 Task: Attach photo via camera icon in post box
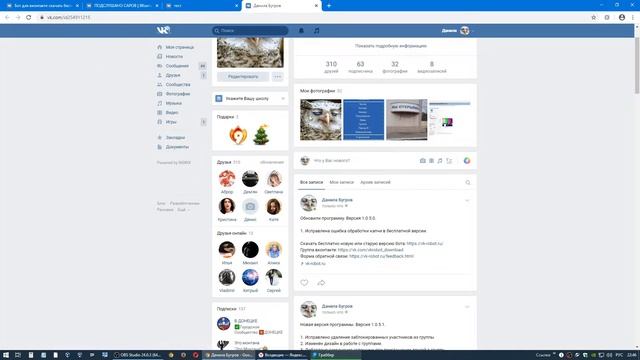422,161
